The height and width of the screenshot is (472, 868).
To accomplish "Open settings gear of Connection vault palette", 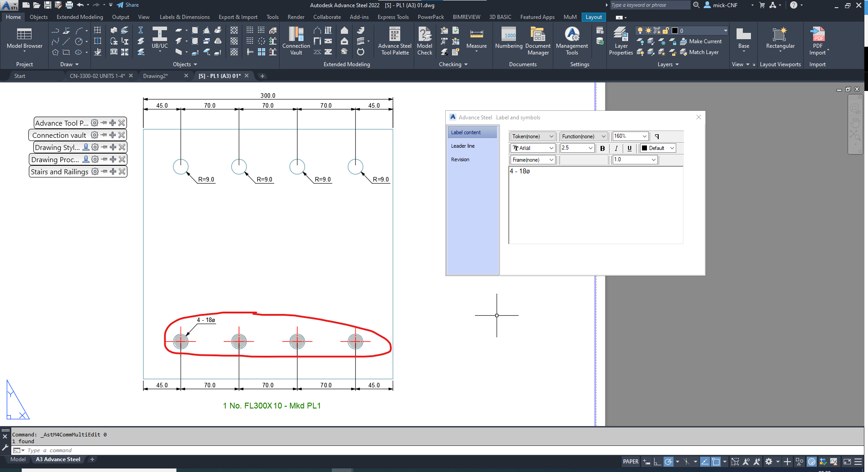I will tap(95, 135).
